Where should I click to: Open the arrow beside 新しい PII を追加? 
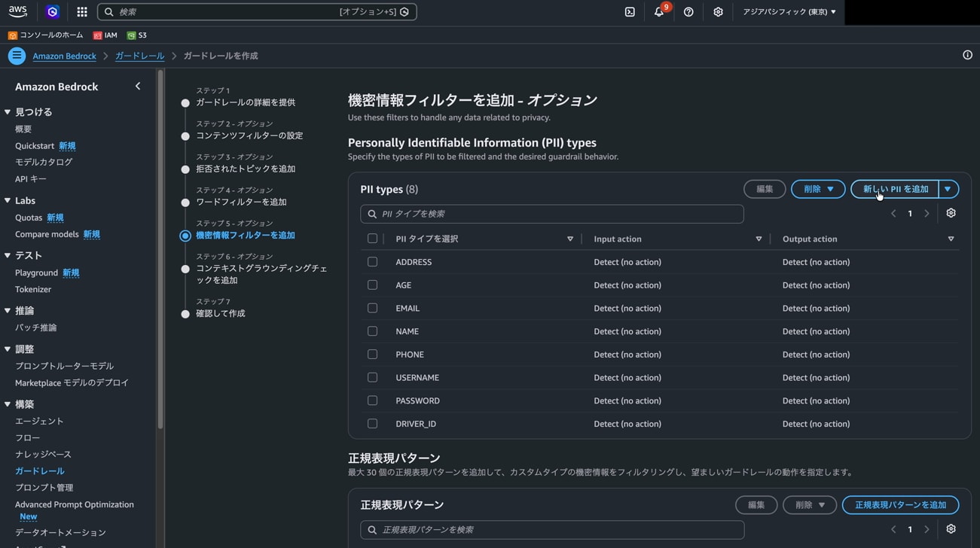[948, 189]
